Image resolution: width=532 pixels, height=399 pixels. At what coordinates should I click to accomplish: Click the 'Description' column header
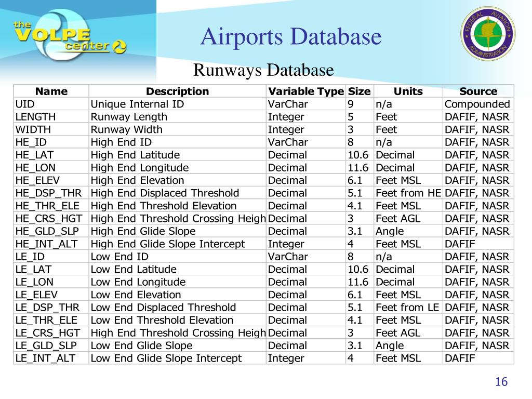pyautogui.click(x=178, y=91)
